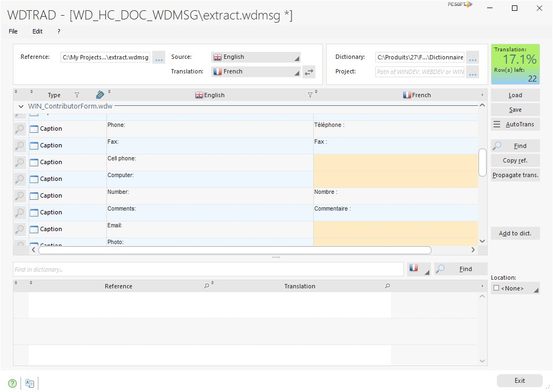Open the Translation language dropdown showing French
The image size is (553, 392).
[x=255, y=72]
